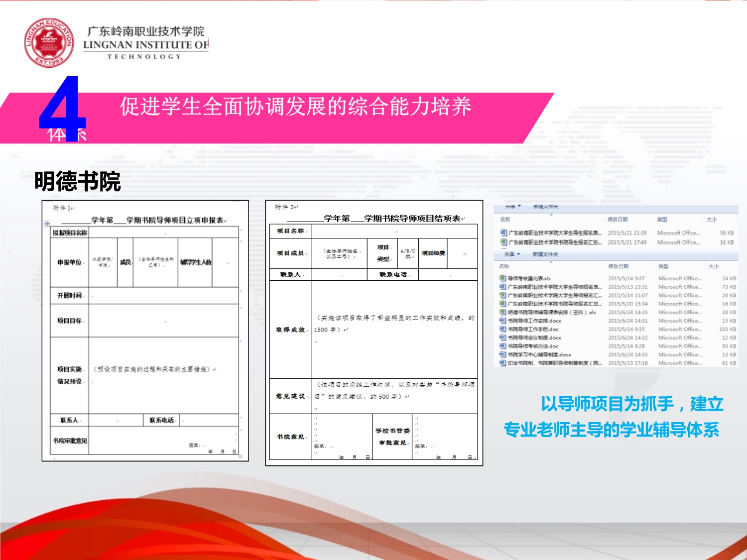Click the 项目实施情况预设 cell
Screen dimensions: 747x560
tap(70, 375)
